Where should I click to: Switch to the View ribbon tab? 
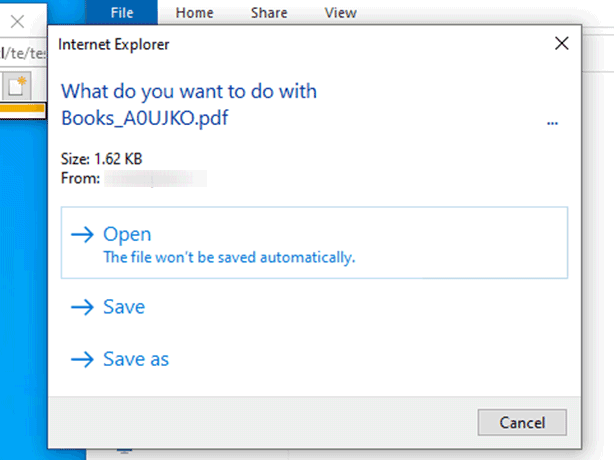click(x=340, y=13)
